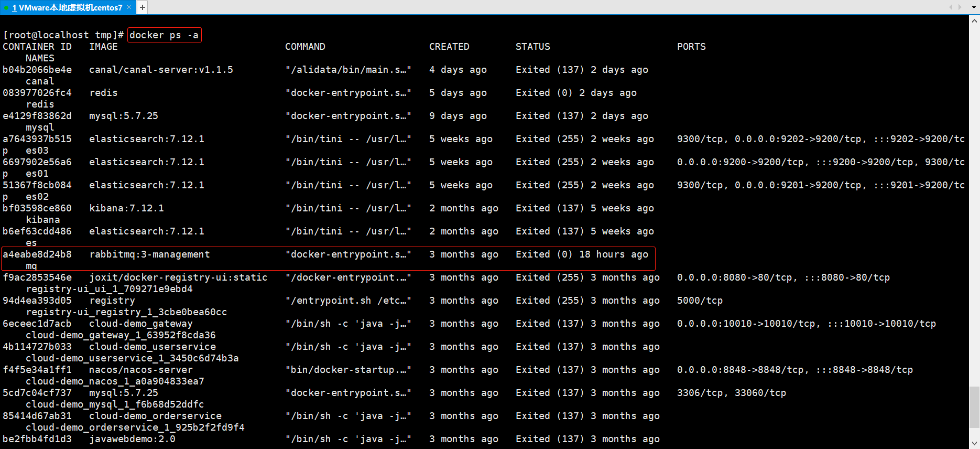This screenshot has width=980, height=449.
Task: Click name 'cloud-demo_orderservice_1_925b2f2fd9f4'
Action: tap(135, 427)
